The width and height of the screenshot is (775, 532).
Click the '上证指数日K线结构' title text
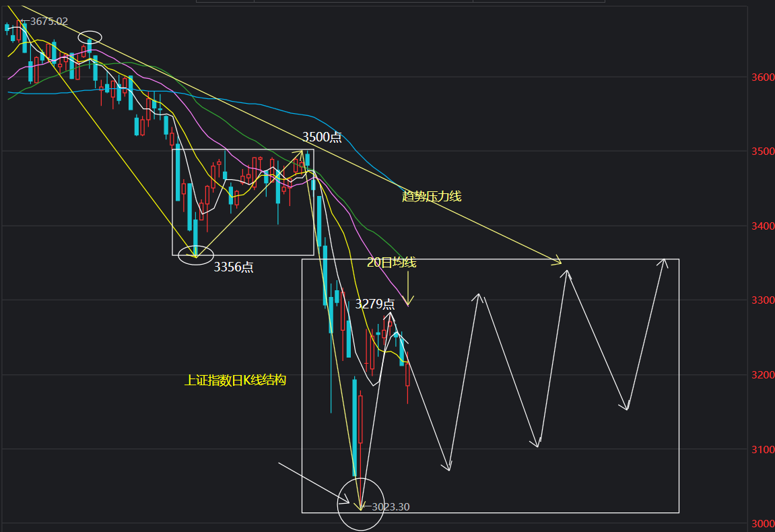pyautogui.click(x=235, y=380)
